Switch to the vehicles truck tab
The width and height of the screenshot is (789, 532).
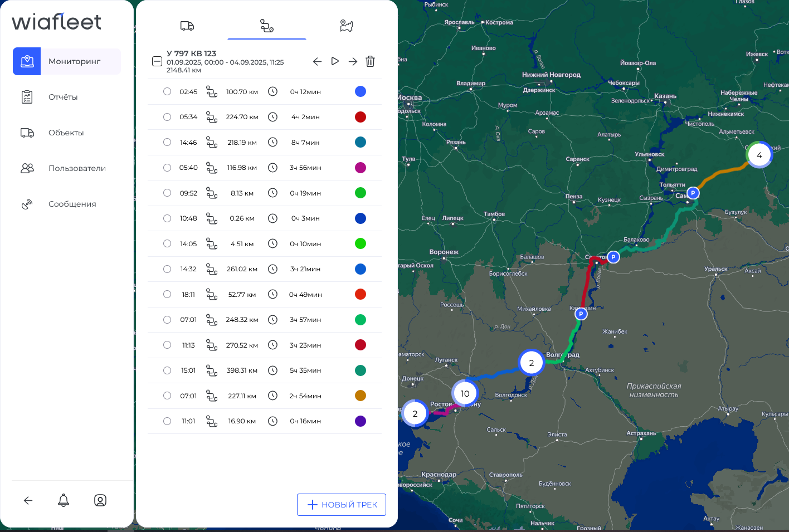pyautogui.click(x=187, y=26)
